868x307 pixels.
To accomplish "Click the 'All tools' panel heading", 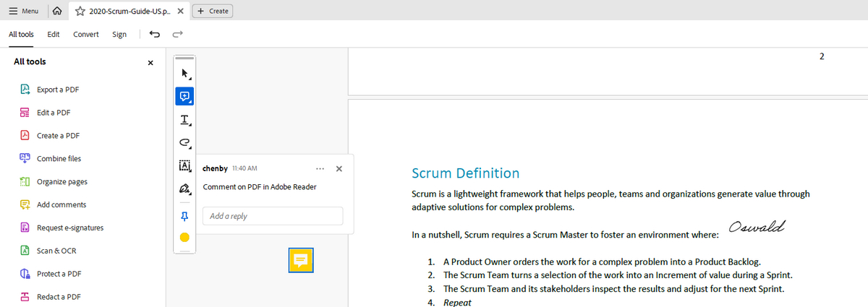I will 30,62.
